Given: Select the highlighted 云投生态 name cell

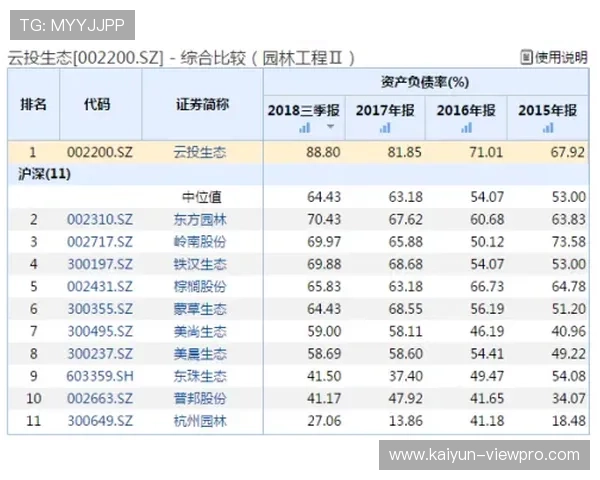Looking at the screenshot, I should point(200,152).
